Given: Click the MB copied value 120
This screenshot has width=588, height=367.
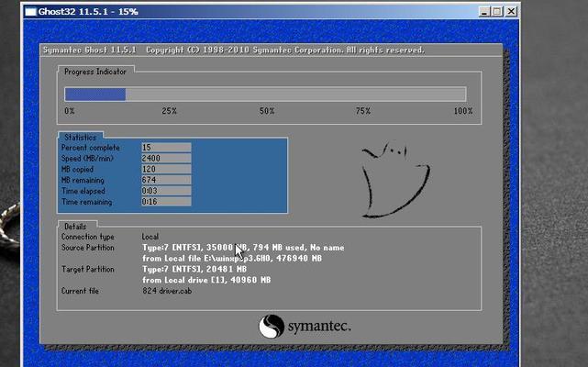Looking at the screenshot, I should 166,169.
